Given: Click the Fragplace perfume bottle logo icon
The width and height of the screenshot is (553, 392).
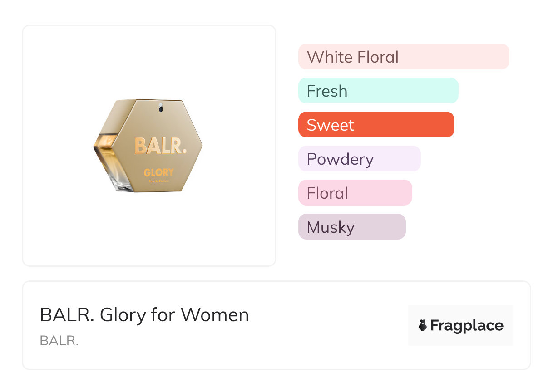Looking at the screenshot, I should [x=423, y=325].
